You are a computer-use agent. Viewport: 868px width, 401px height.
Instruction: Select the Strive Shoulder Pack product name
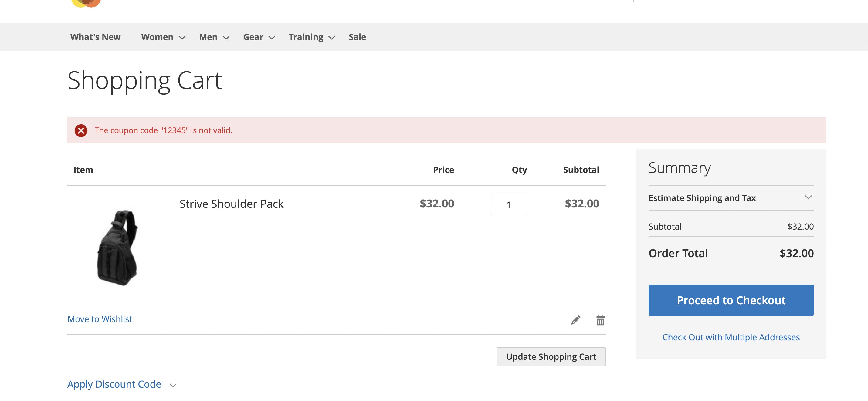231,204
